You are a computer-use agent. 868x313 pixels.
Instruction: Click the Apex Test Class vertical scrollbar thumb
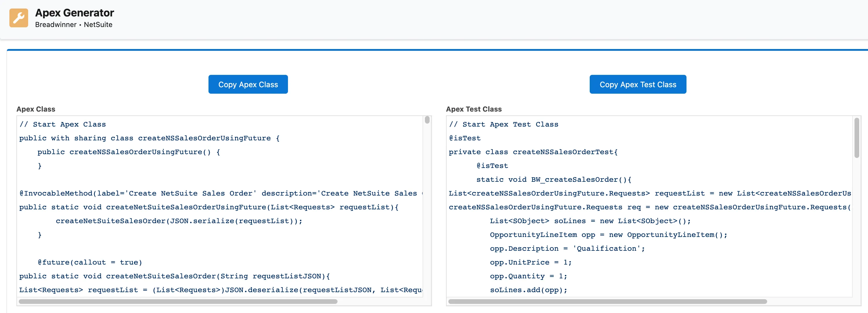(857, 138)
